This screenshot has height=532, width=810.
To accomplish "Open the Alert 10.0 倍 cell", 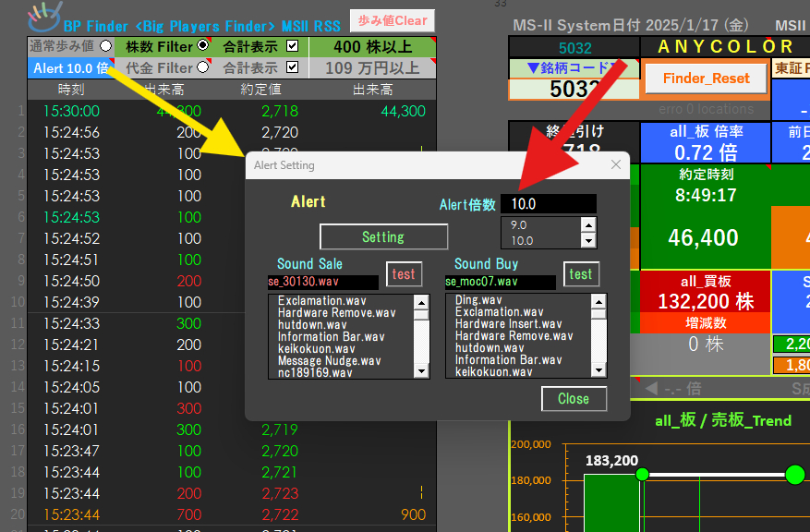I will 71,68.
